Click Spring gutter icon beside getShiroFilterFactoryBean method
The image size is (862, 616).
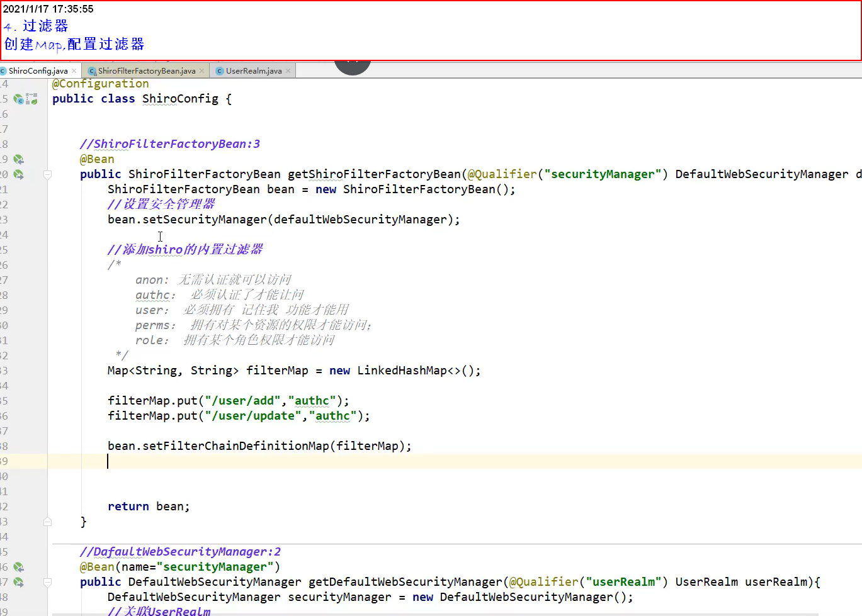pos(19,174)
